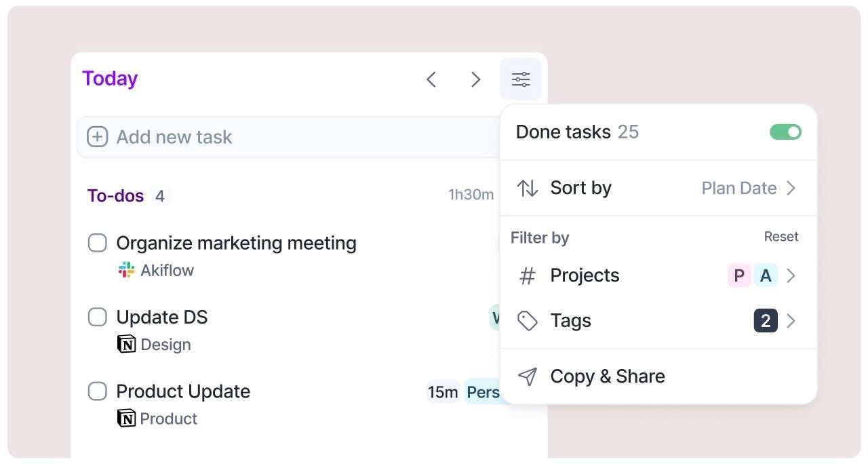Go to next day arrow
This screenshot has width=868, height=464.
tap(475, 79)
